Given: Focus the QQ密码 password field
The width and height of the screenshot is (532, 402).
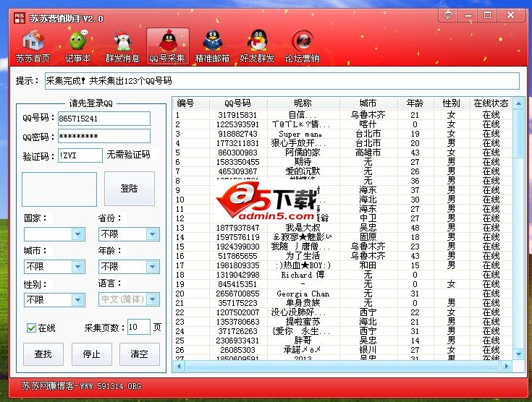Looking at the screenshot, I should point(104,136).
